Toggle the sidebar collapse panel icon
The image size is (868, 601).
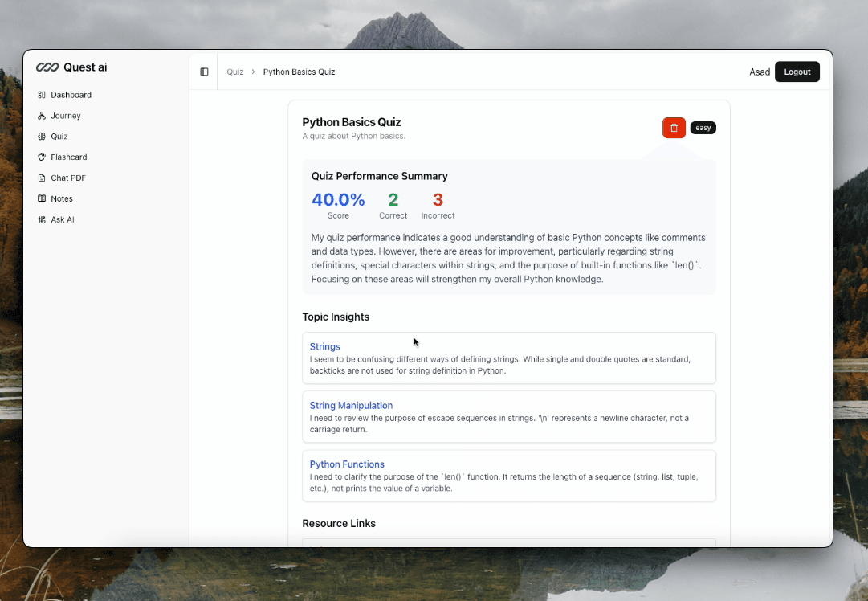click(204, 72)
